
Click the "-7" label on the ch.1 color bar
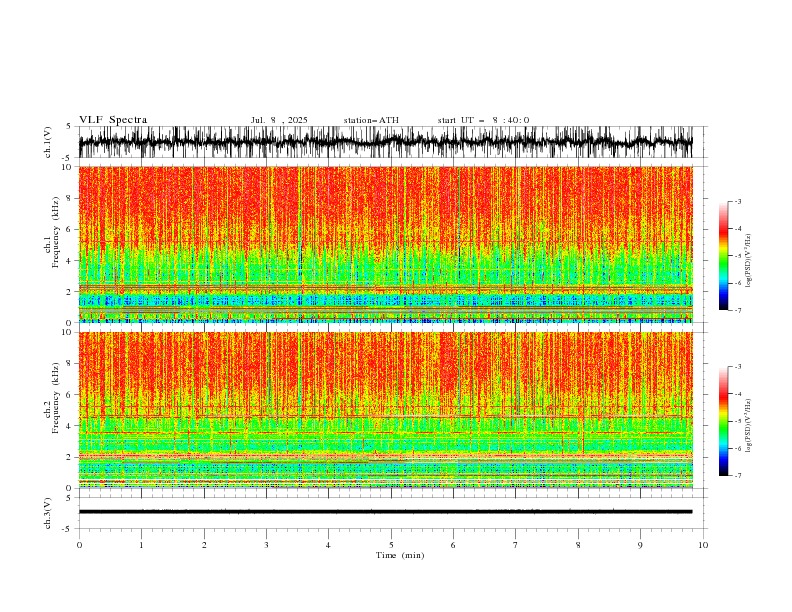[x=737, y=310]
